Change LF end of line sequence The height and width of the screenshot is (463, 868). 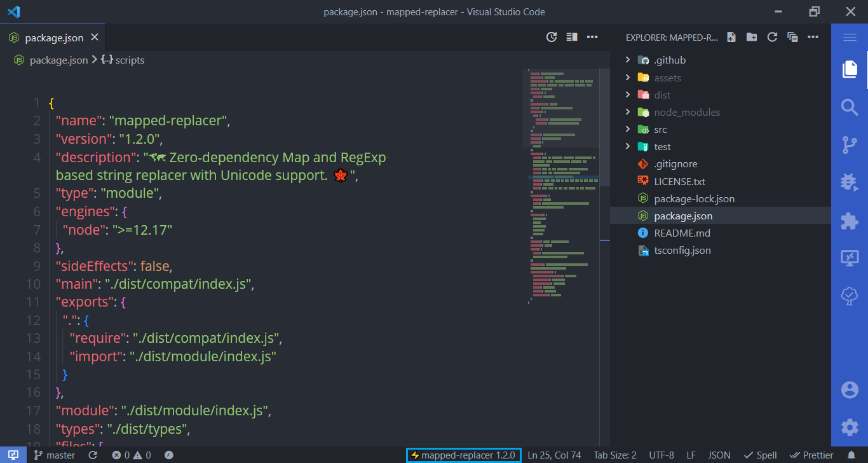(691, 455)
